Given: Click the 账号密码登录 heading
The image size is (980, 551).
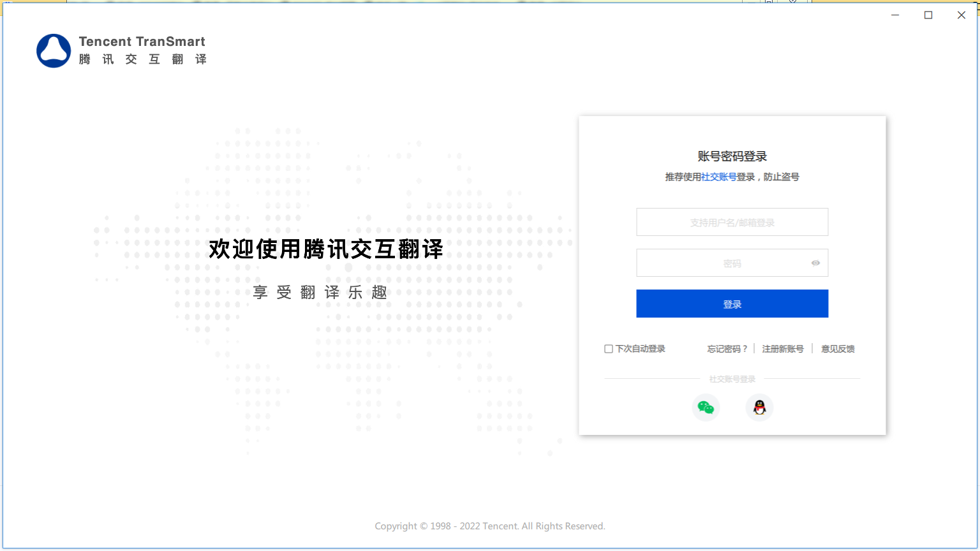Looking at the screenshot, I should click(732, 156).
